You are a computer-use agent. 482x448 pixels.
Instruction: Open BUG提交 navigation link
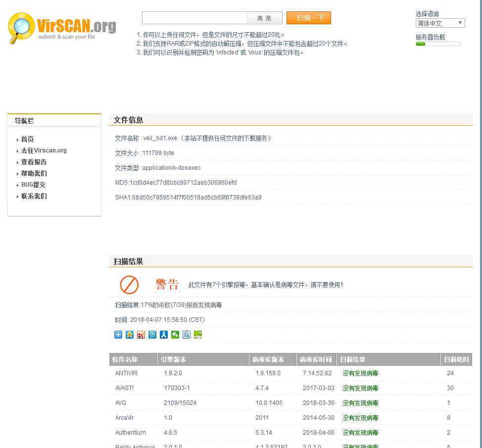(x=33, y=185)
